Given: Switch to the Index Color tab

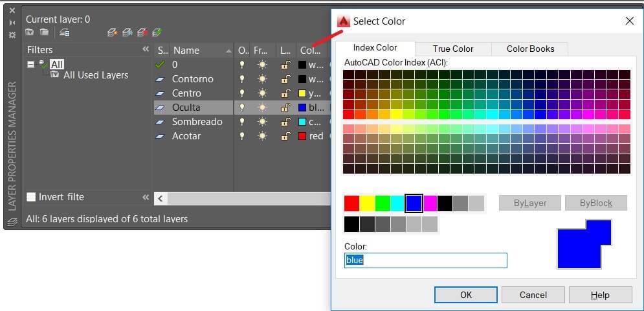Looking at the screenshot, I should 375,48.
